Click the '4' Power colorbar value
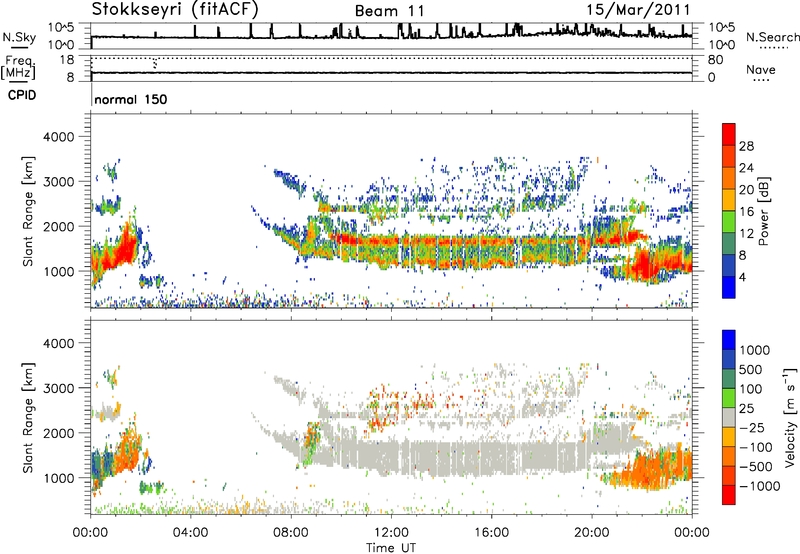Image resolution: width=800 pixels, height=554 pixels. point(742,277)
